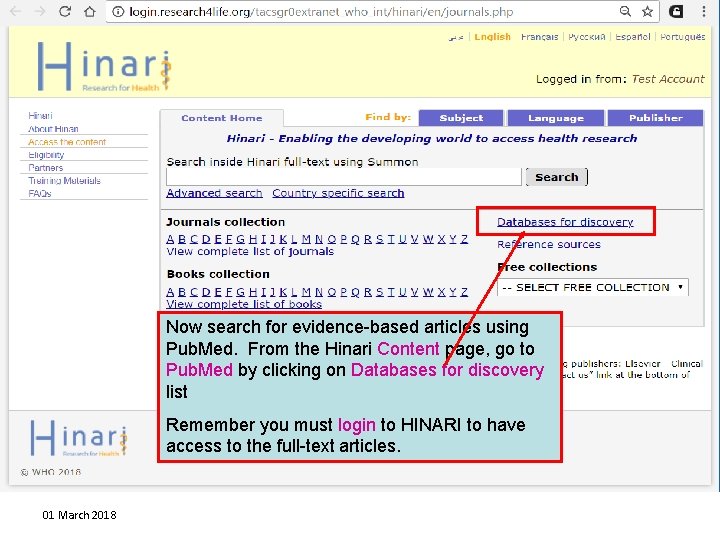Image resolution: width=720 pixels, height=540 pixels.
Task: Open journals starting with letter M
Action: 306,239
